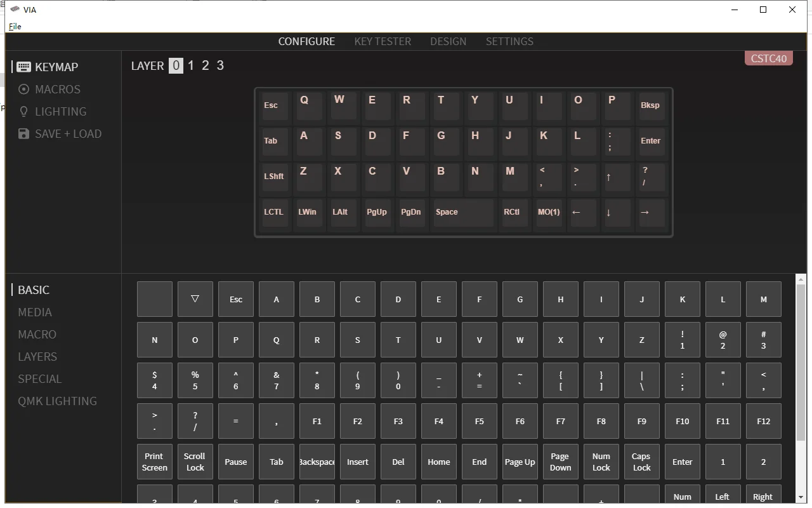
Task: Select the MO(1) key on keymap
Action: tap(549, 212)
